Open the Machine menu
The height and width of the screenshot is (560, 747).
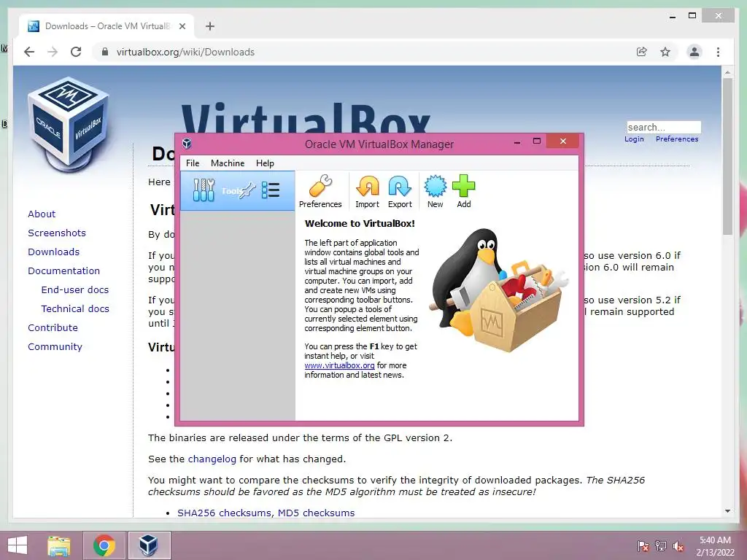click(228, 163)
